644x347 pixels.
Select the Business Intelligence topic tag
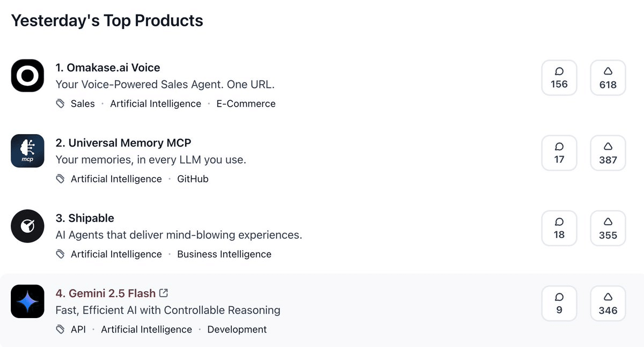(x=224, y=254)
